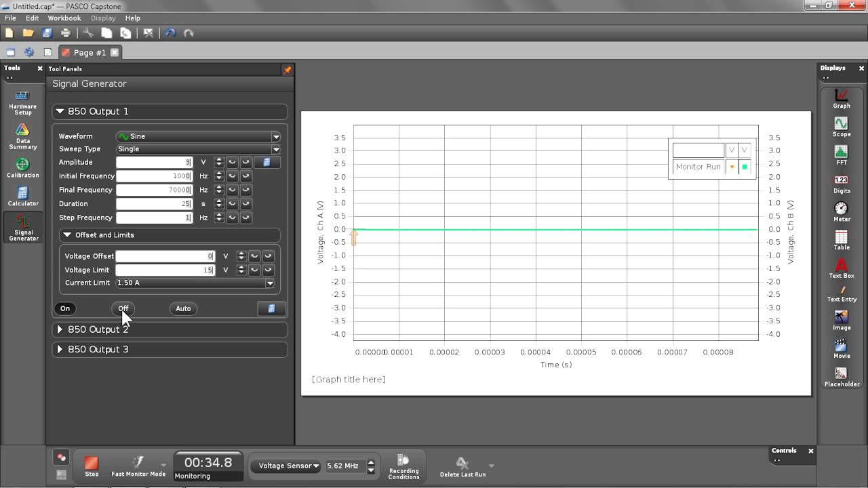Screen dimensions: 868x488
Task: Insert a Text Entry display
Action: [841, 294]
